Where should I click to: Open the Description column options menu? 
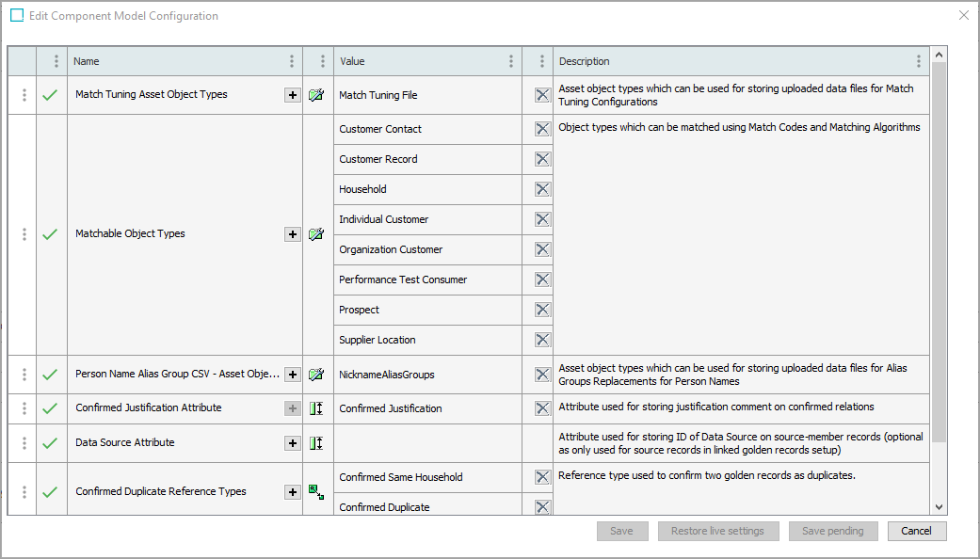tap(919, 61)
